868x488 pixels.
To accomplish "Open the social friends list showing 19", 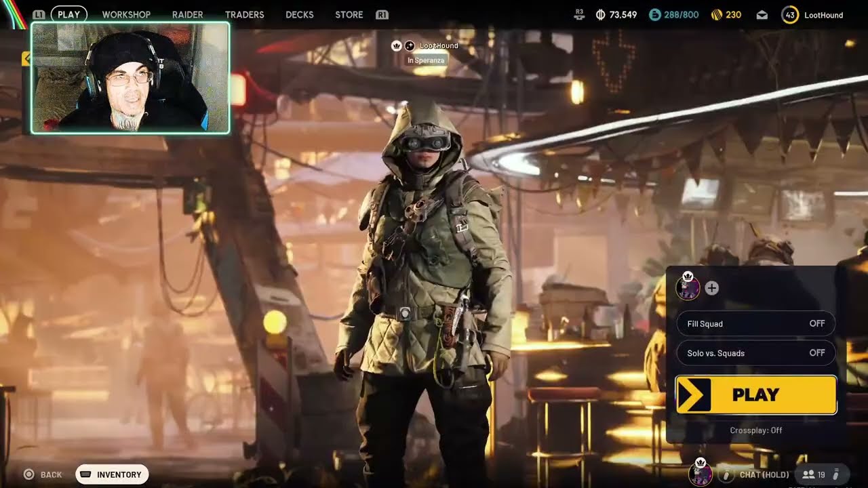I will [x=813, y=474].
